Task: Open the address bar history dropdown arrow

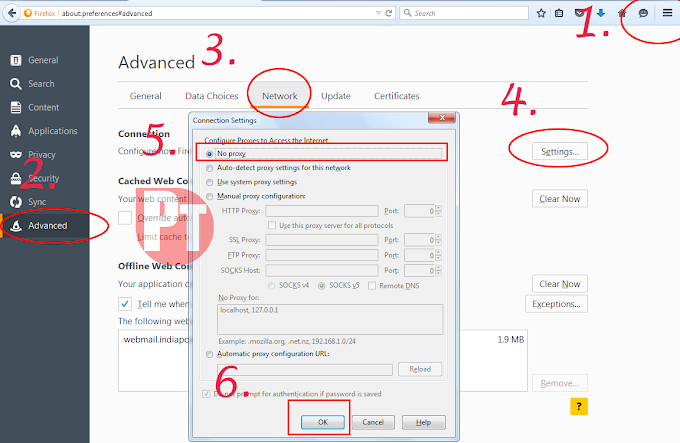Action: [x=379, y=13]
